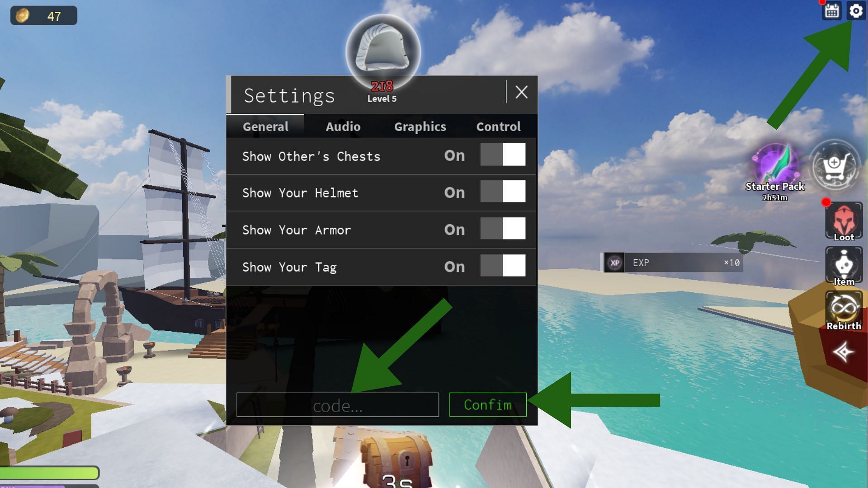Click the Confirm button for code
Screen dimensions: 868x488
(x=488, y=404)
